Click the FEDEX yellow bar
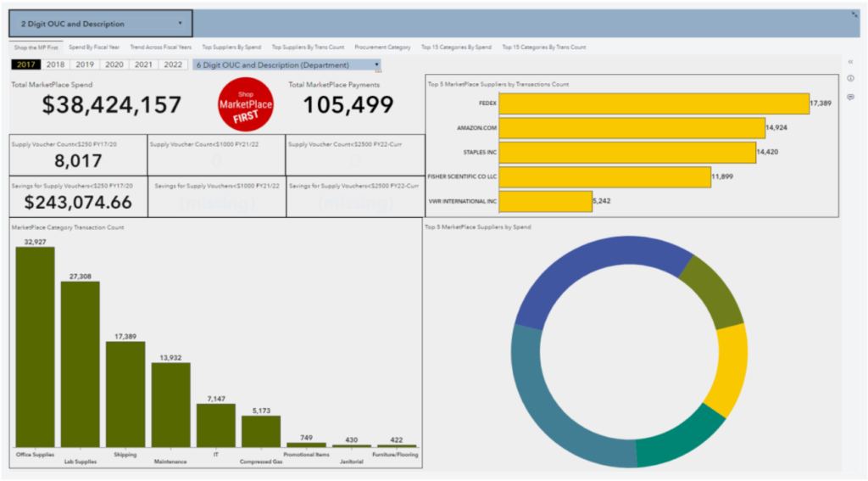This screenshot has height=481, width=868. point(654,103)
